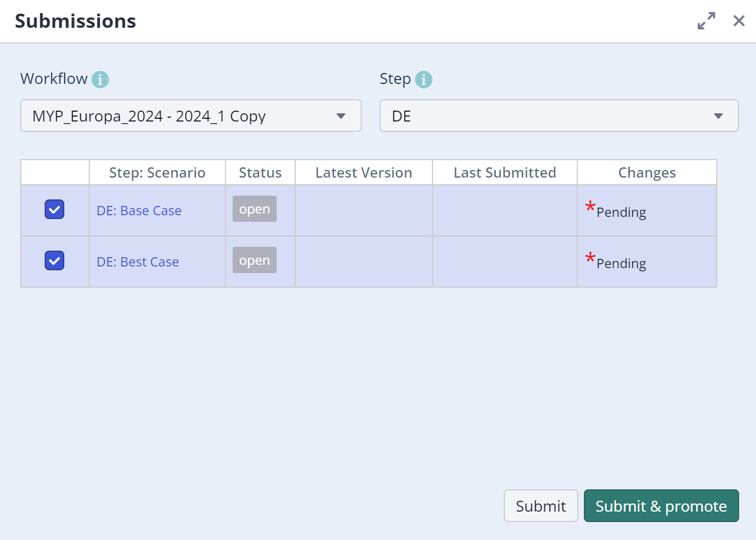Expand the Submissions dialog to fullscreen
The image size is (756, 540).
pyautogui.click(x=706, y=21)
